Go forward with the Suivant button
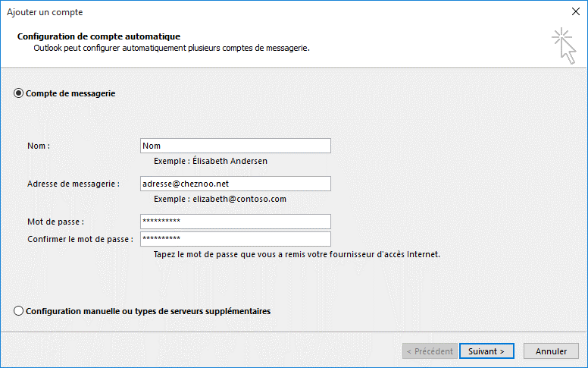This screenshot has width=588, height=368. (486, 351)
